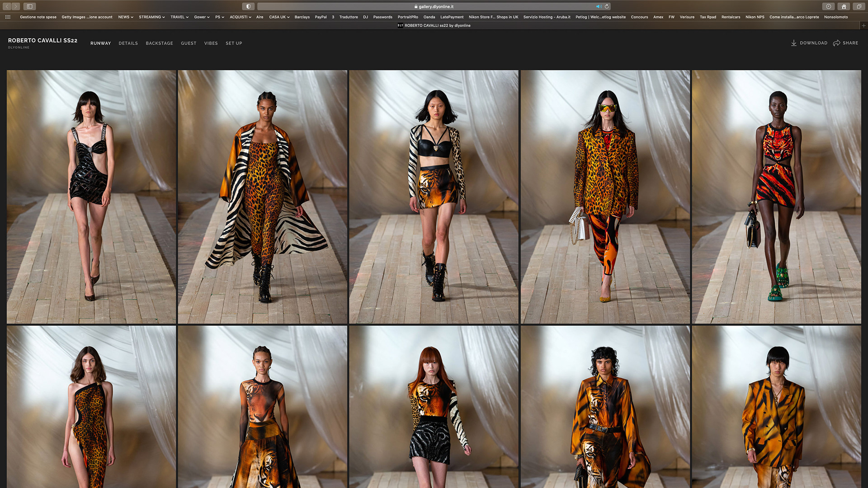
Task: Expand the Gower bookmarks folder
Action: (x=202, y=17)
